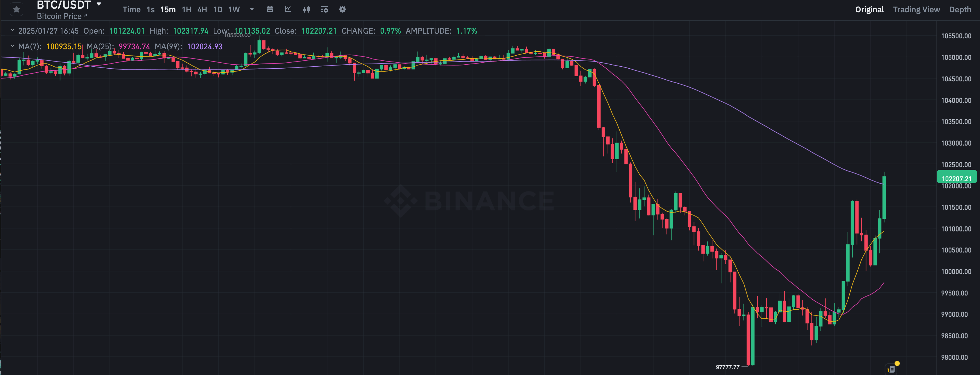Image resolution: width=980 pixels, height=375 pixels.
Task: Open chart settings gear icon
Action: [x=342, y=10]
